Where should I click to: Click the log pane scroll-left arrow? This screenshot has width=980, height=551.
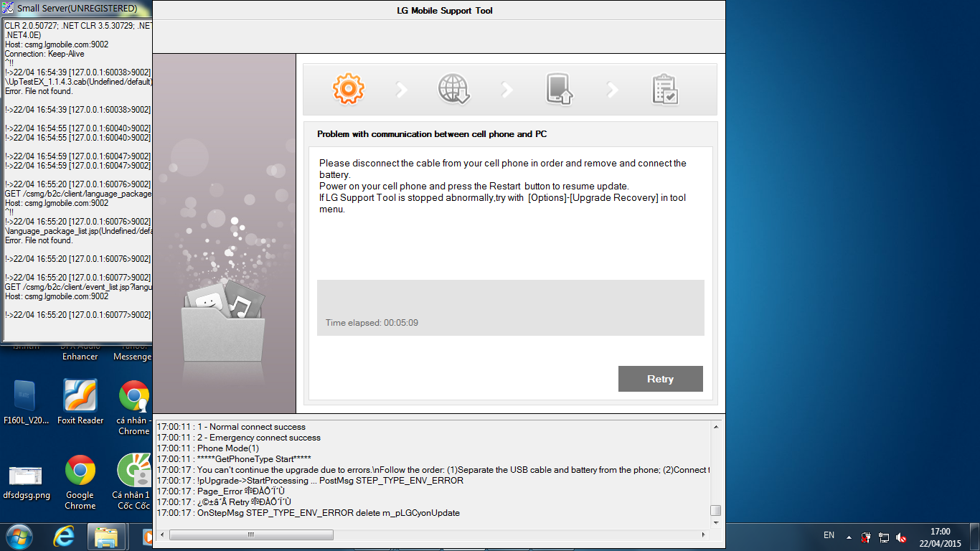(x=162, y=534)
